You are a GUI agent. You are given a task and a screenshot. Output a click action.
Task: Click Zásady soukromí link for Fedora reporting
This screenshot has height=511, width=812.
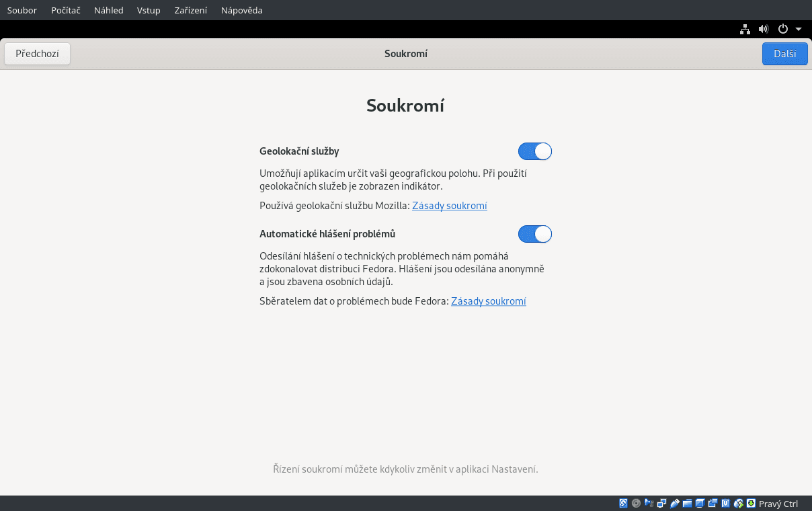tap(488, 301)
